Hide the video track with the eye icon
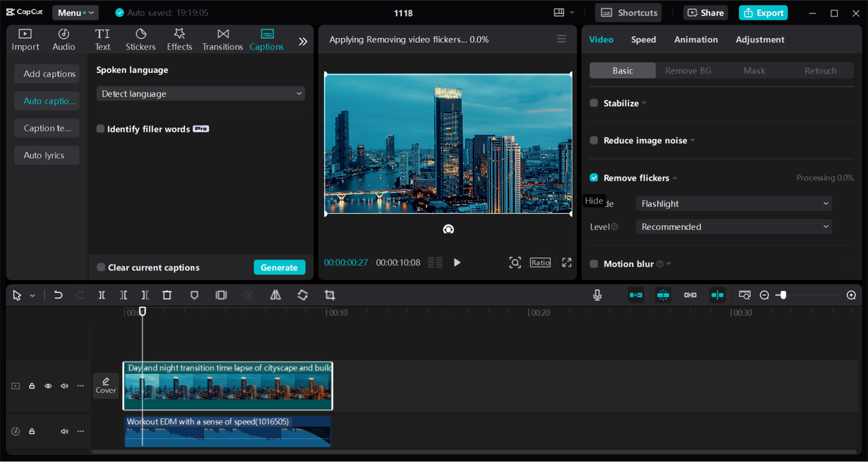This screenshot has height=462, width=868. coord(48,386)
